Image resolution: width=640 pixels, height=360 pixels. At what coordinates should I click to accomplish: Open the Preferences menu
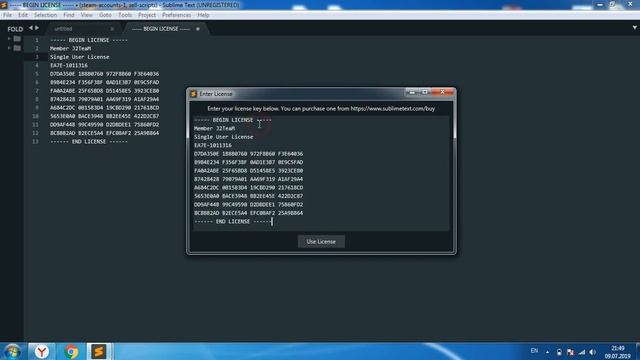click(176, 15)
